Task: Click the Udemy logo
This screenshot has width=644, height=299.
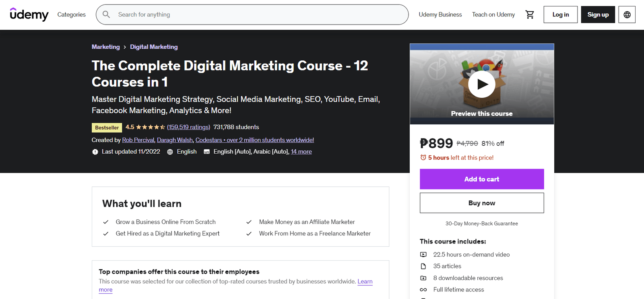Action: coord(29,14)
